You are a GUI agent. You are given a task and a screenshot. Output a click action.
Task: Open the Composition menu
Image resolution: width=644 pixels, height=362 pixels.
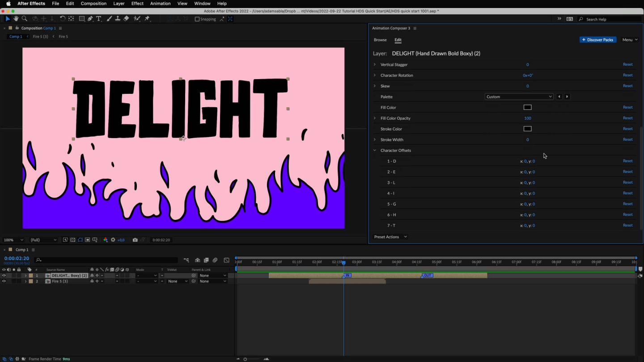[x=93, y=4]
